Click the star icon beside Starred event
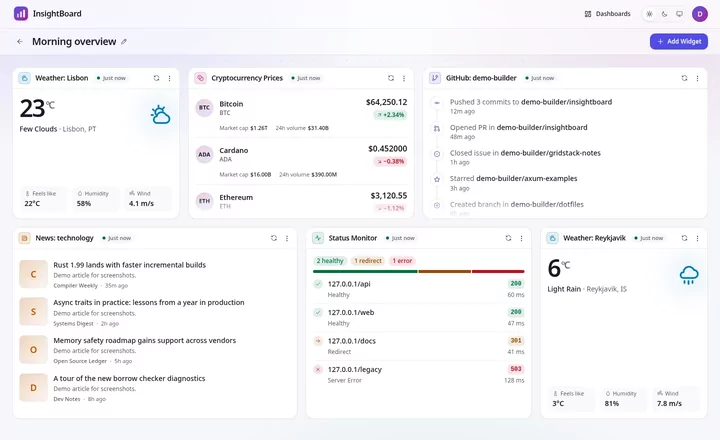Screen dimensions: 720x440 pos(437,180)
